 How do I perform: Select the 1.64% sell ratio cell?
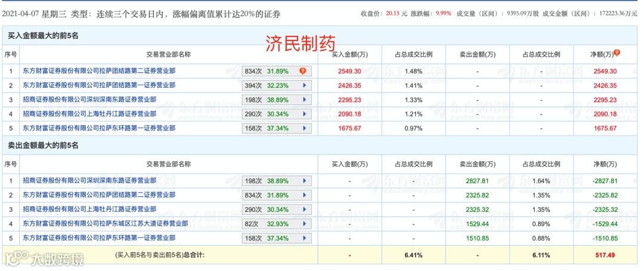pos(541,180)
